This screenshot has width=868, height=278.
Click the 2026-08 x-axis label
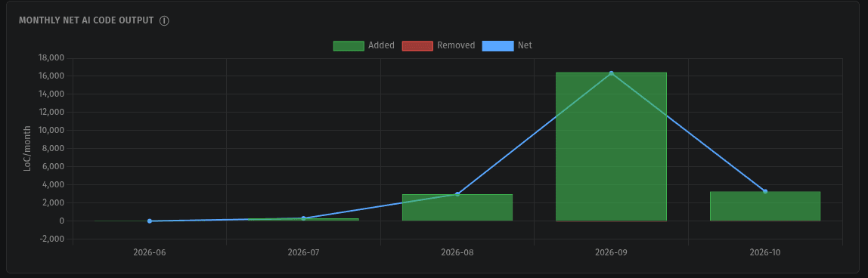(x=457, y=252)
